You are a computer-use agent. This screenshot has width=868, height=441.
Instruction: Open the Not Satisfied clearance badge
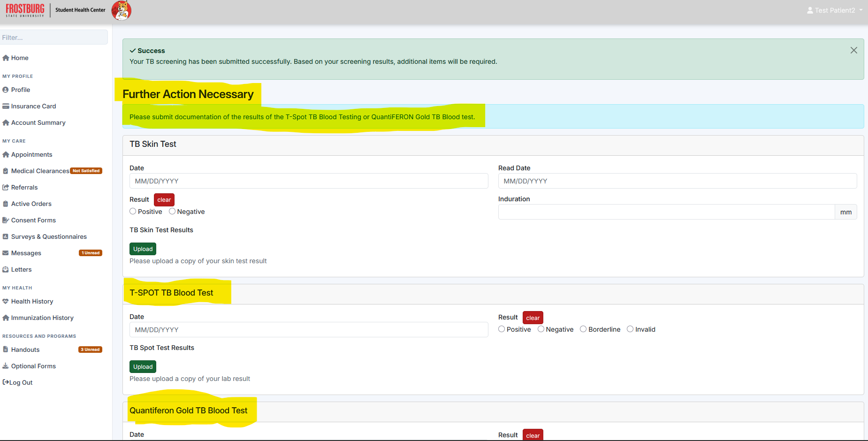[x=86, y=171]
